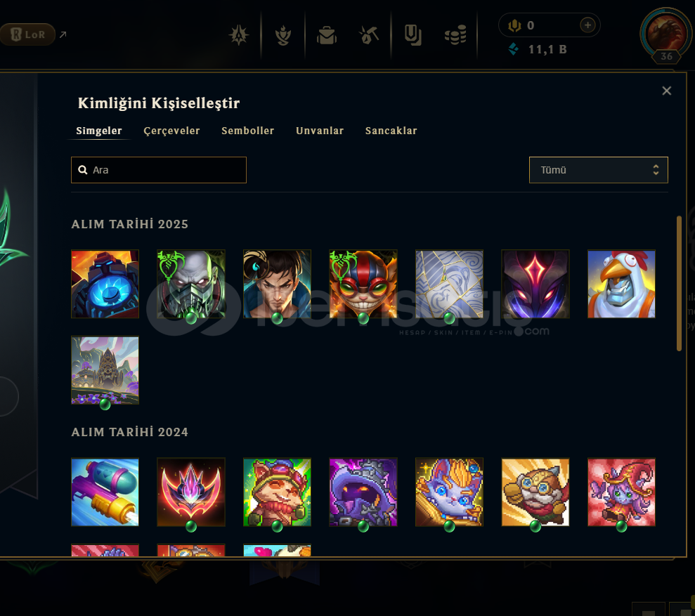
Task: Select the water gun summoner icon
Action: [105, 492]
